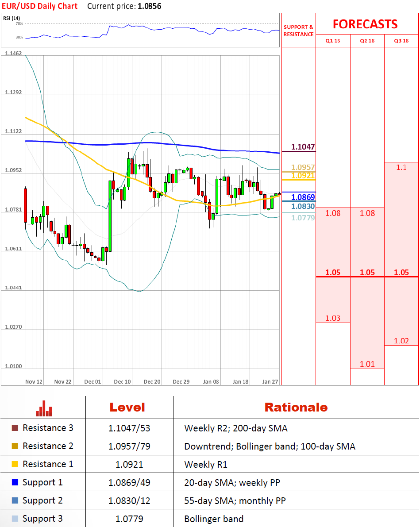Select the Resistance 2 row label

coord(48,446)
